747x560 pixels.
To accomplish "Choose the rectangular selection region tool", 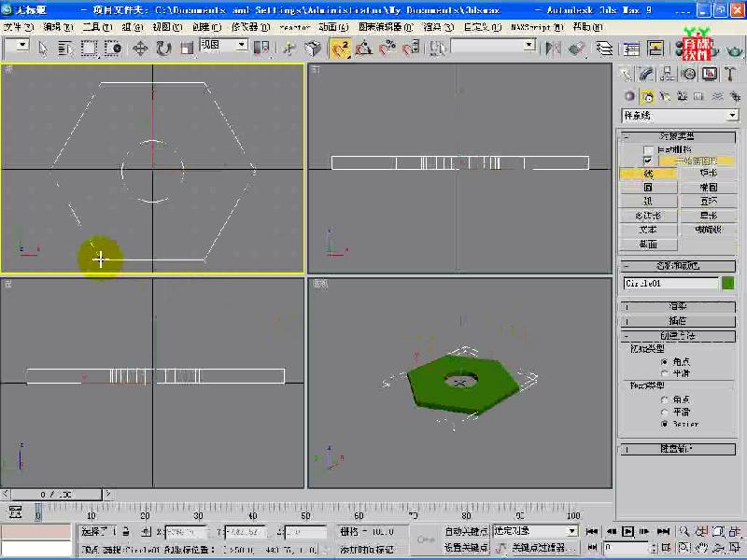I will [x=89, y=49].
